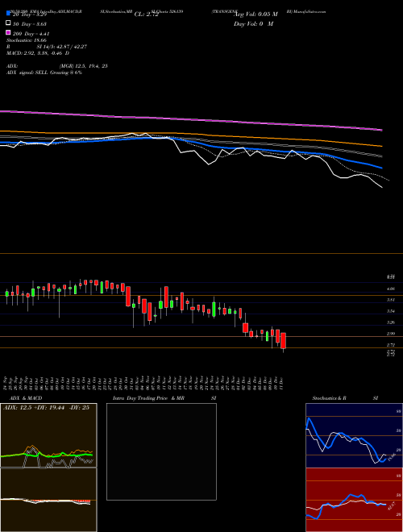Click the blue Stochastics sub-chart panel
Screen dimensions: 403x532
tap(354, 435)
